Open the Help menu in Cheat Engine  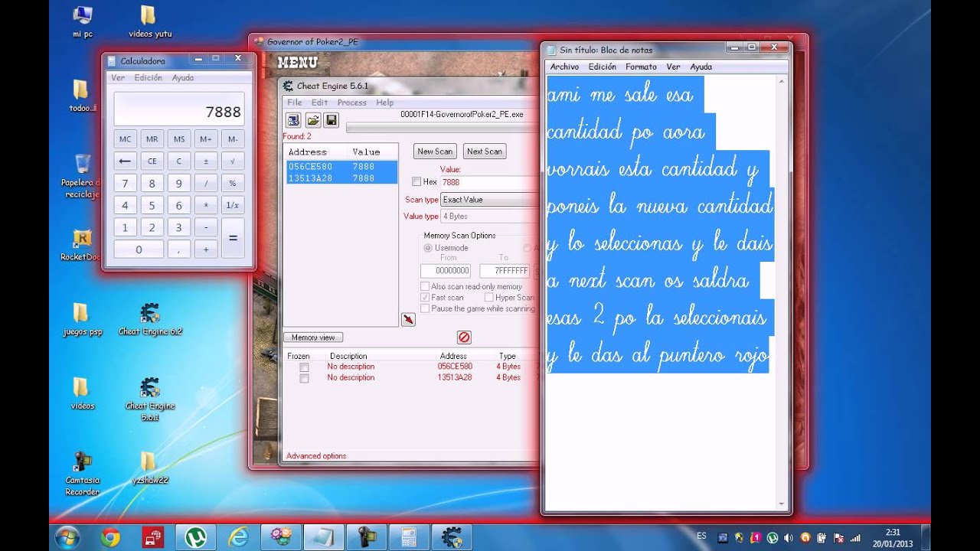[x=384, y=103]
